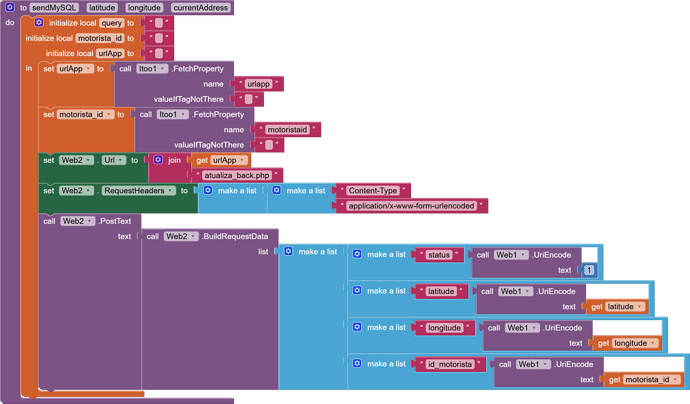Open the gear on the make a list attached to BuildRequestData list
The image size is (690, 404).
click(x=288, y=251)
